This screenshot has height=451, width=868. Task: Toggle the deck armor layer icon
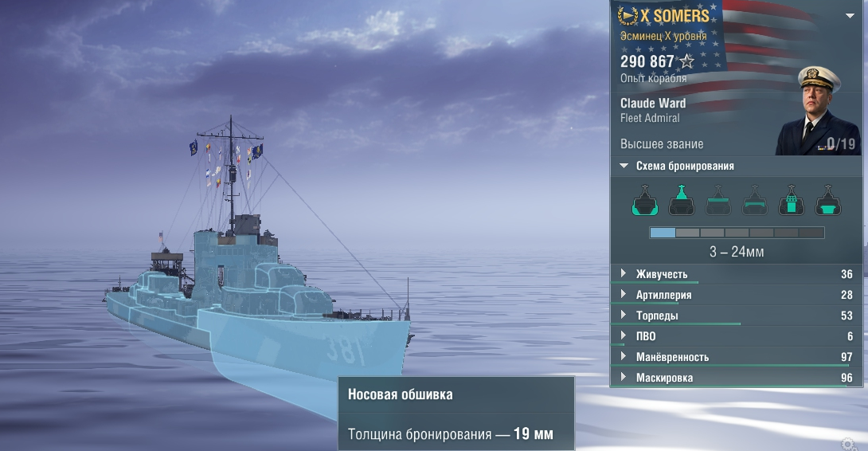tap(718, 200)
